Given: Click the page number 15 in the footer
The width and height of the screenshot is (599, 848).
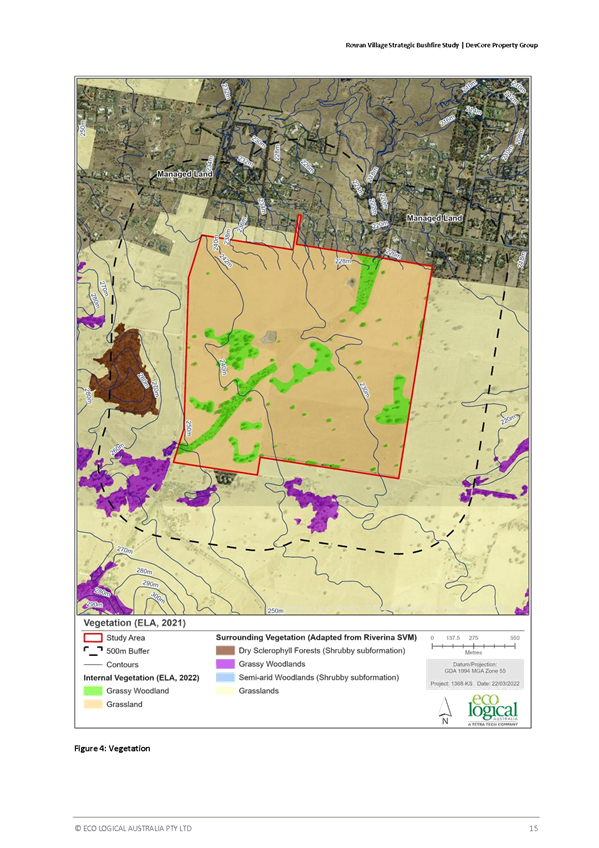Looking at the screenshot, I should (534, 828).
